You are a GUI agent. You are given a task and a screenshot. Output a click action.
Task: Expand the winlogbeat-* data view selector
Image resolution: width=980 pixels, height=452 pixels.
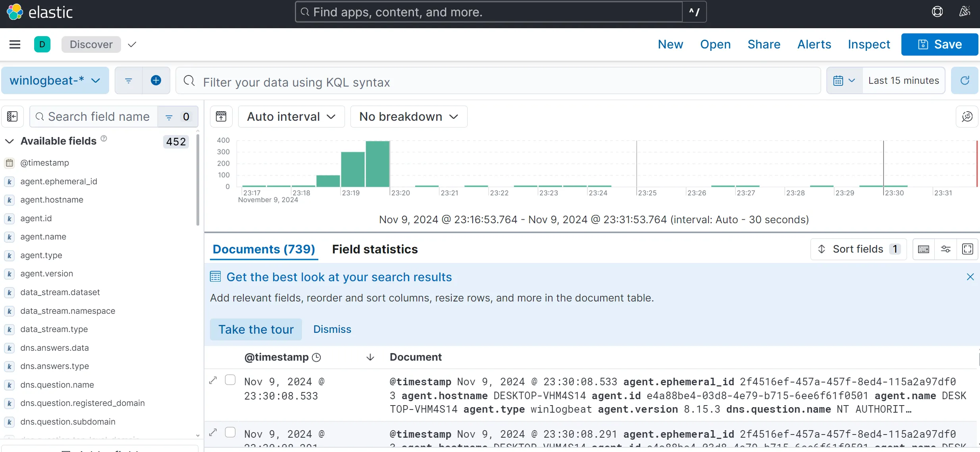pyautogui.click(x=55, y=80)
